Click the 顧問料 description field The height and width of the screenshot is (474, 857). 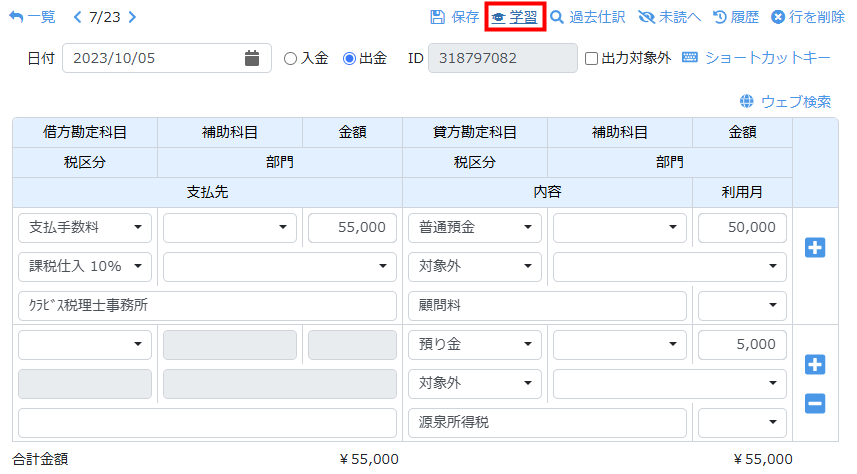click(x=547, y=306)
